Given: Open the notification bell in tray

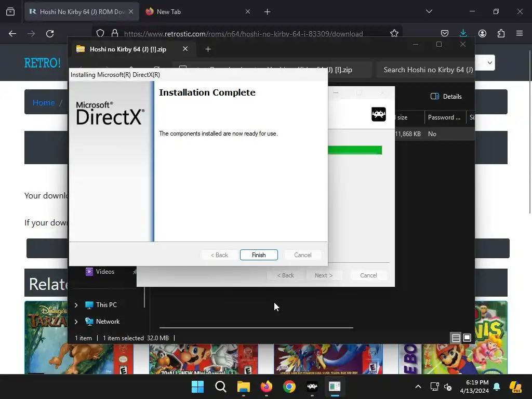Looking at the screenshot, I should (x=497, y=387).
